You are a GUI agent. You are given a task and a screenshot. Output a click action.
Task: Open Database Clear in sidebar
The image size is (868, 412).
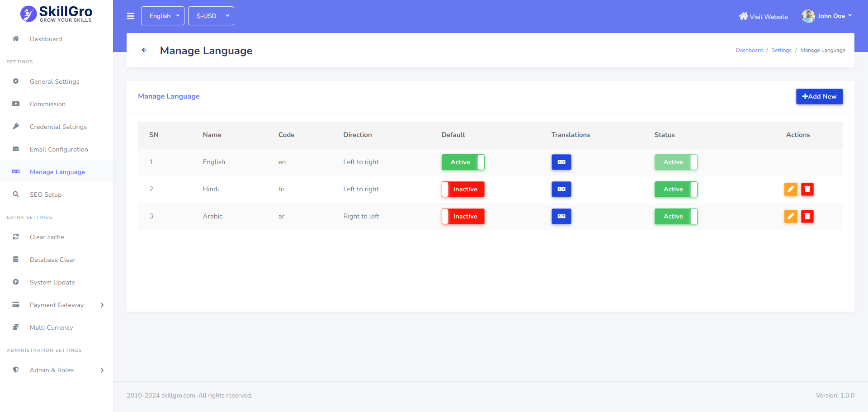pyautogui.click(x=57, y=260)
